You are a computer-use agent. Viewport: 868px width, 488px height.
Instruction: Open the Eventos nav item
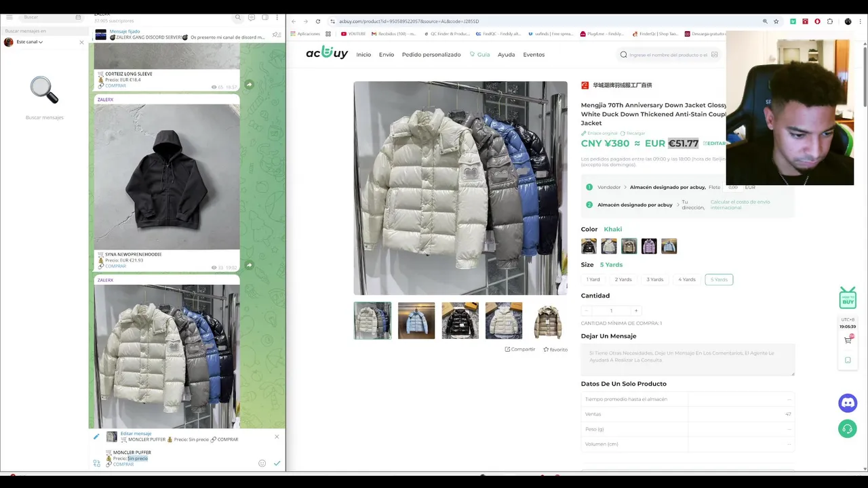pyautogui.click(x=534, y=55)
